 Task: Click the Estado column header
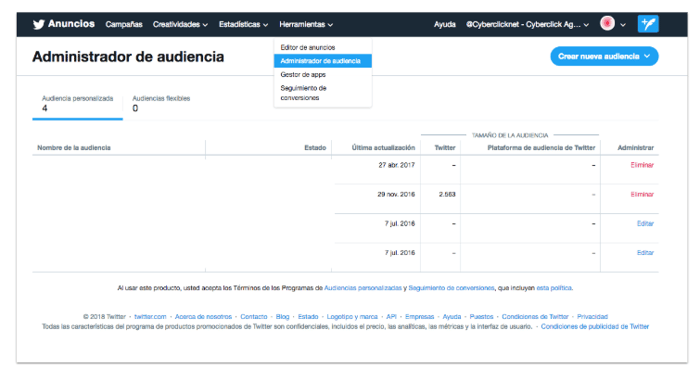click(x=315, y=148)
